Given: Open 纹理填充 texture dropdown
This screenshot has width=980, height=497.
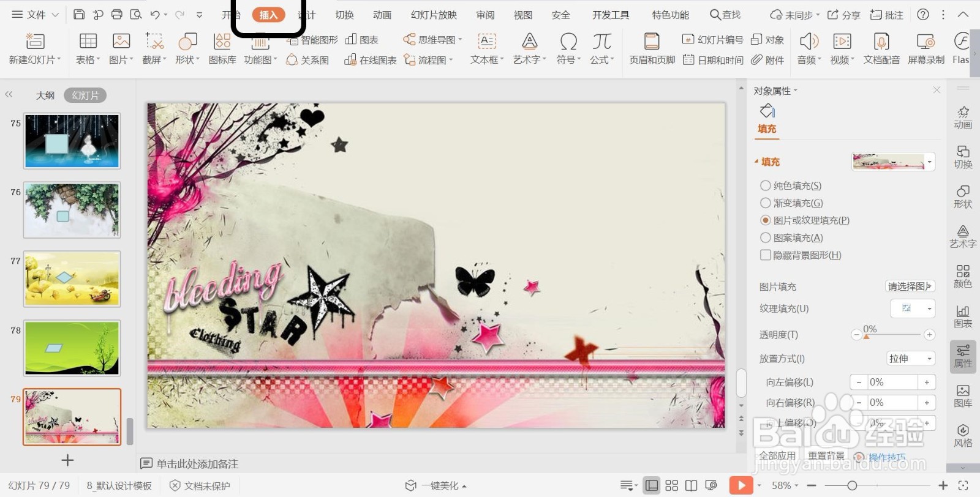Looking at the screenshot, I should (913, 308).
